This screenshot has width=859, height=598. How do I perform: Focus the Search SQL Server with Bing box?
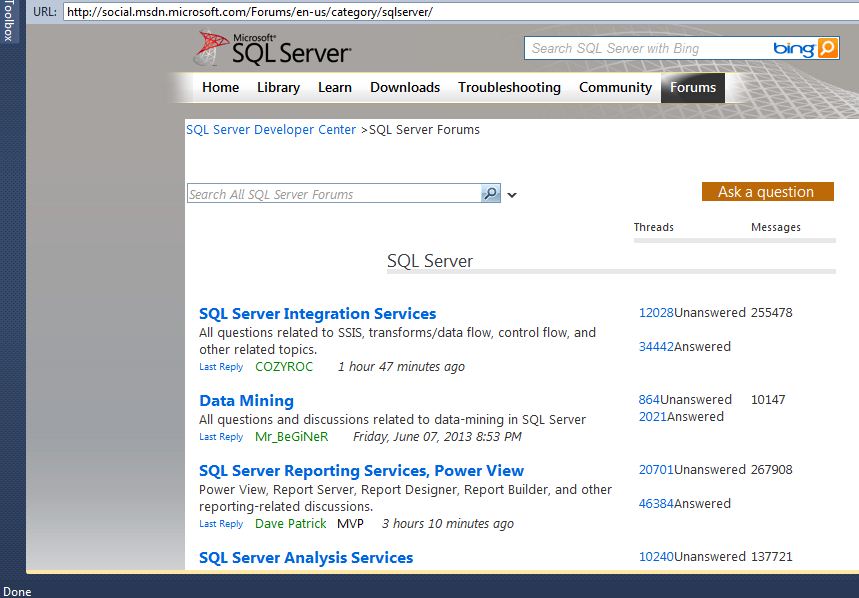(646, 48)
